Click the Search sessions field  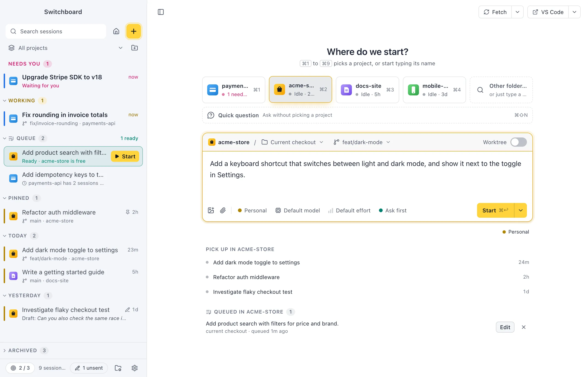pos(56,31)
